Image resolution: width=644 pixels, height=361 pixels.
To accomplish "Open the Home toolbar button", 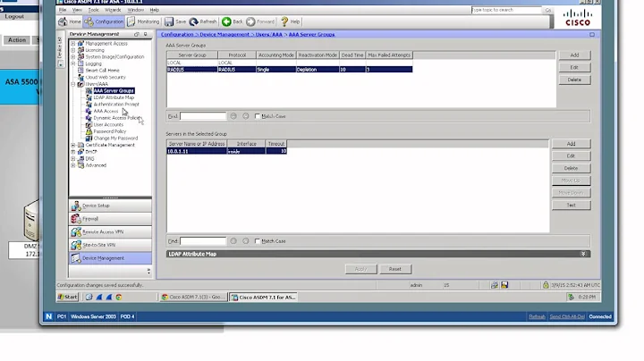I will click(x=70, y=21).
